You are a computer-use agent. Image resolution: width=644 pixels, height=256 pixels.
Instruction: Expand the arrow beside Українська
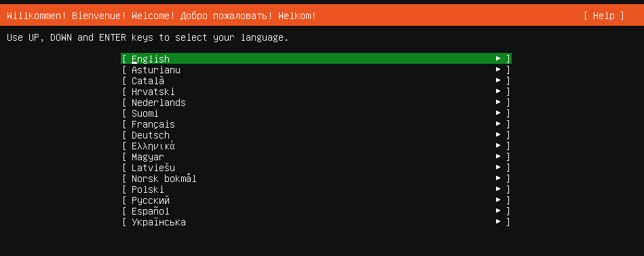498,222
